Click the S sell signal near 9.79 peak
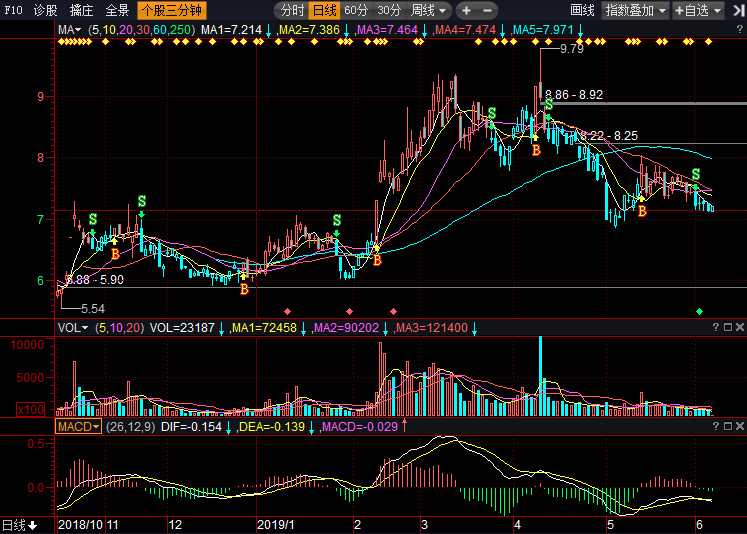This screenshot has height=534, width=747. (x=549, y=104)
